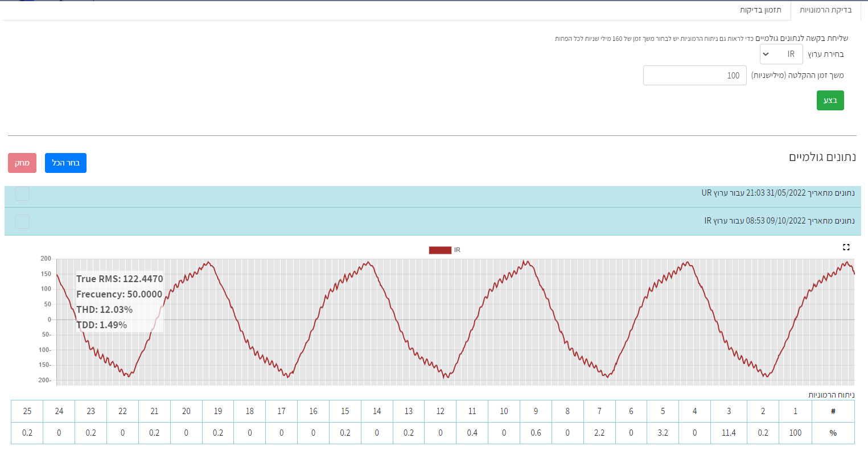This screenshot has width=868, height=467.
Task: Click the green בצע execute button
Action: pos(830,101)
